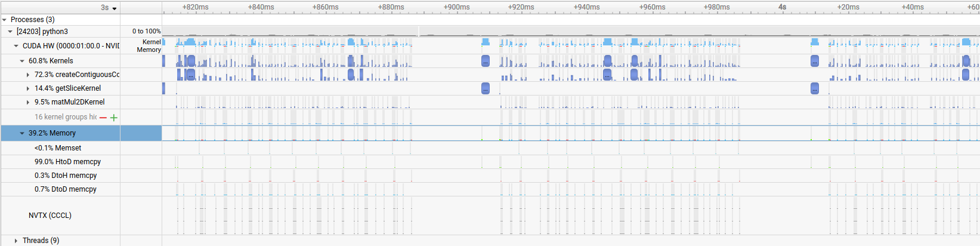This screenshot has height=246, width=980.
Task: Select Kernels row block near +910ms
Action: click(486, 61)
